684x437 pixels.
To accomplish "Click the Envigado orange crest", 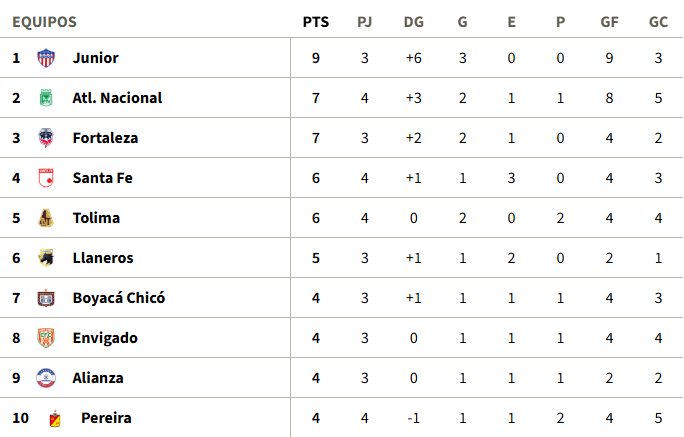I will pos(46,338).
